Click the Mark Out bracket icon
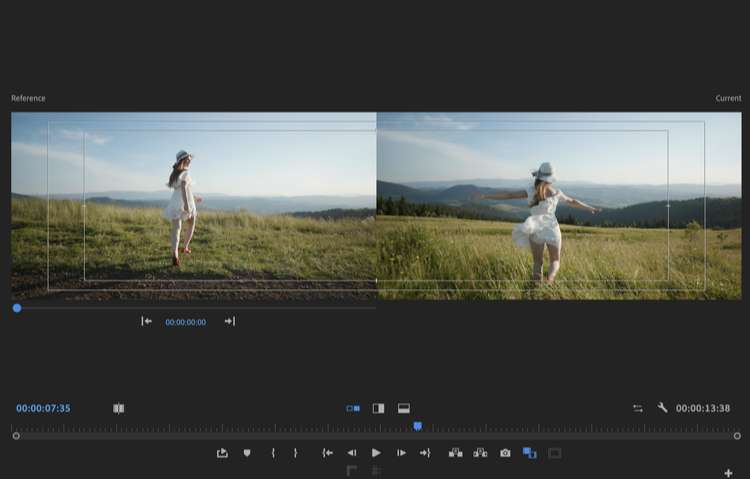This screenshot has height=479, width=750. click(295, 453)
